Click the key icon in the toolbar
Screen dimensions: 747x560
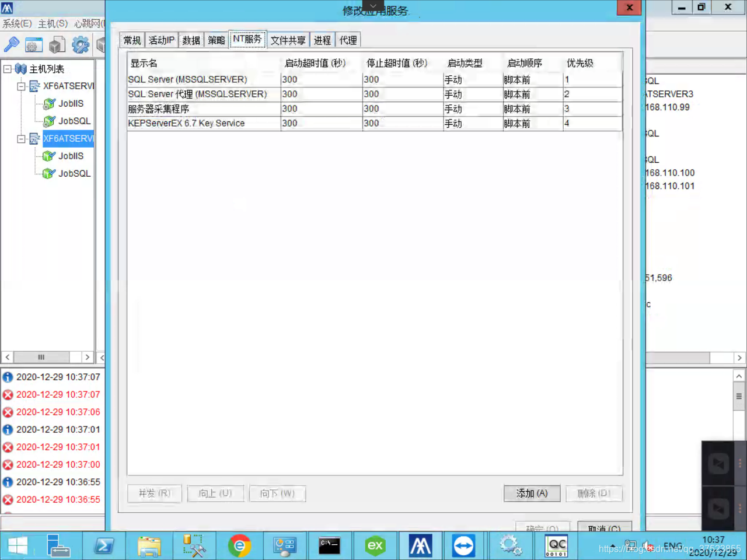[x=11, y=44]
